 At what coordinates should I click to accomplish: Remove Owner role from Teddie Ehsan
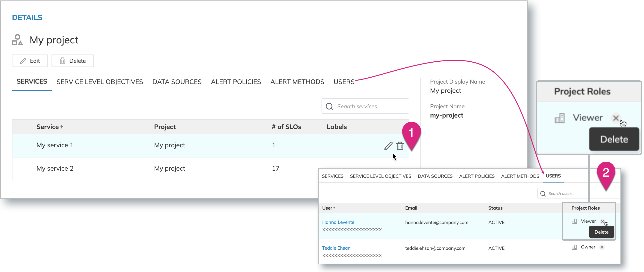602,247
